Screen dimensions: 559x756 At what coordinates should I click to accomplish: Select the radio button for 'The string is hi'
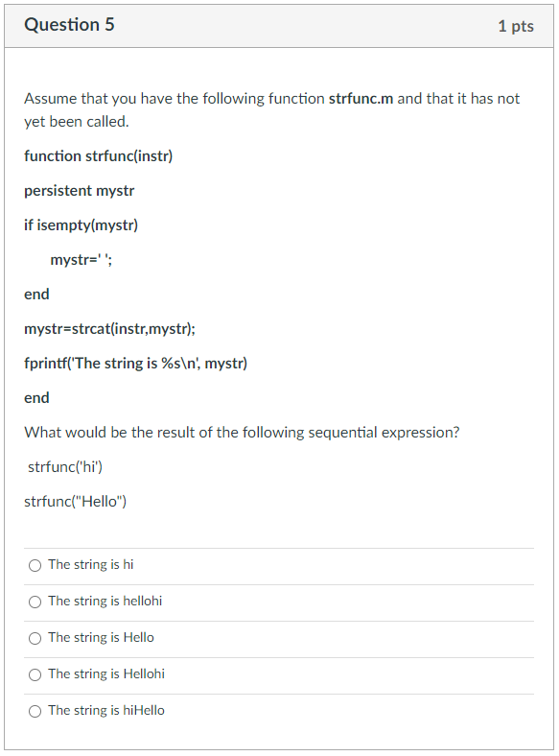click(x=35, y=565)
